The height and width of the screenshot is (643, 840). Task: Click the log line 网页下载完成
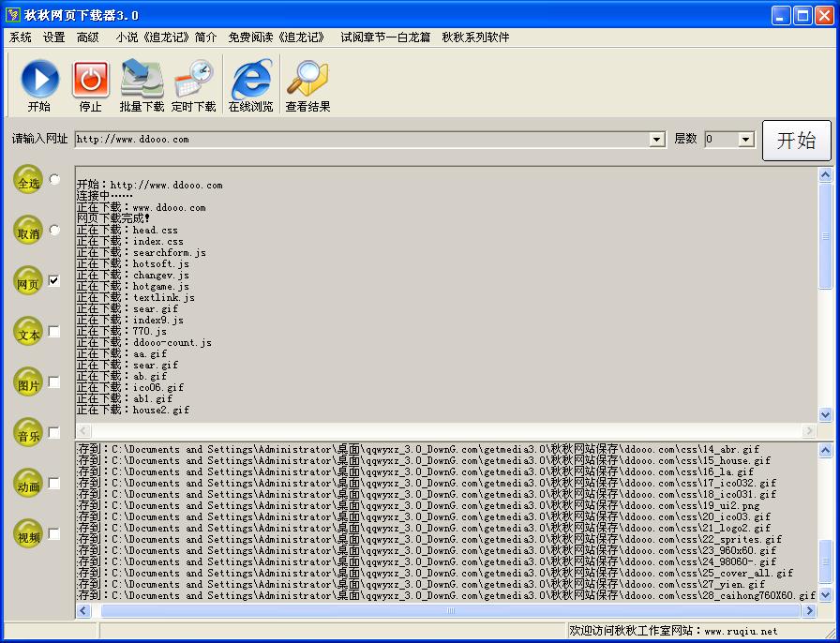[x=113, y=218]
